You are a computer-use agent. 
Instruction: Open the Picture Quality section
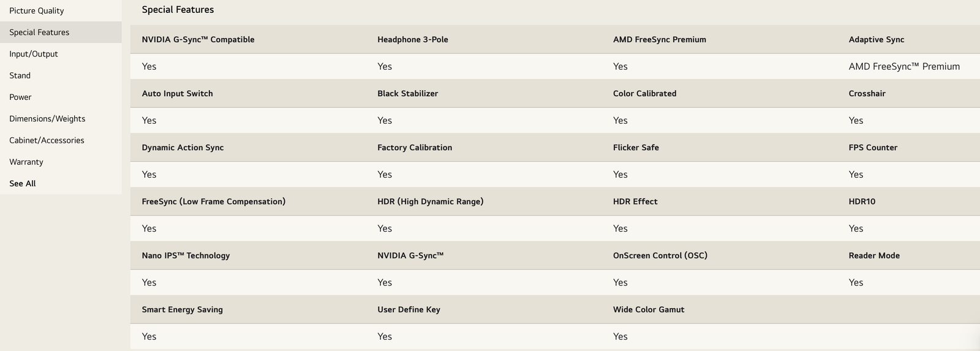pos(37,11)
